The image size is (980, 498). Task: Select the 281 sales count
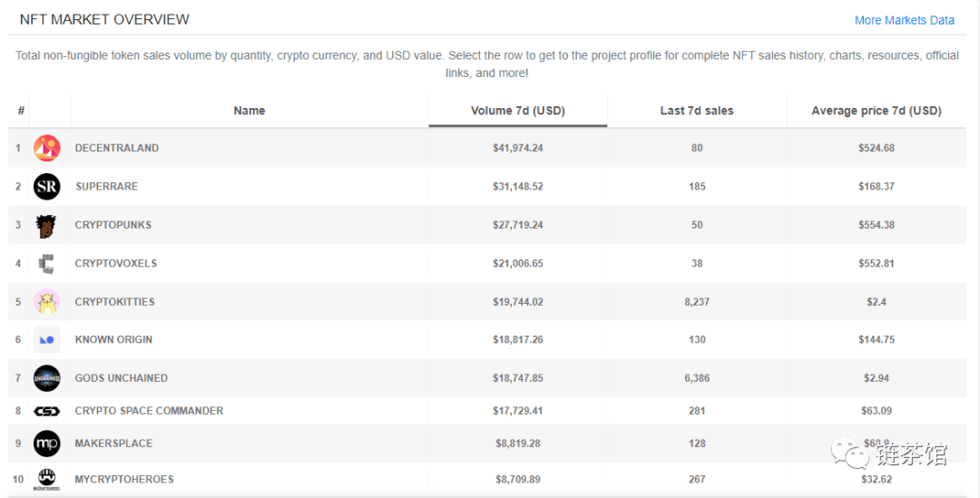(697, 411)
